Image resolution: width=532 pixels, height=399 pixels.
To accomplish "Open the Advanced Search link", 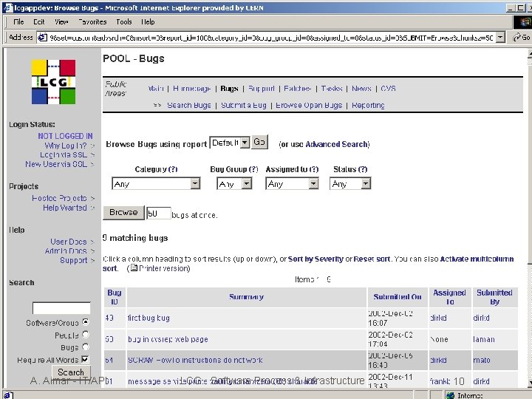I will pyautogui.click(x=337, y=144).
